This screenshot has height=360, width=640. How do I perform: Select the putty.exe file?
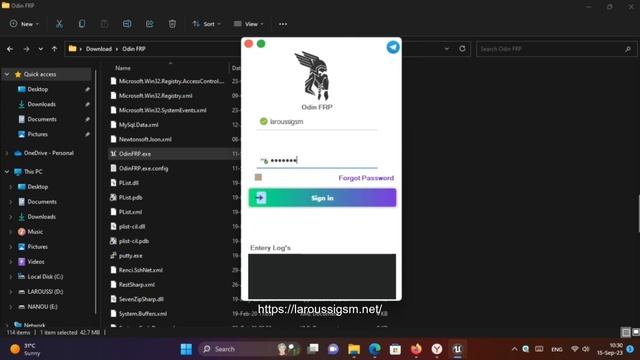pos(131,256)
